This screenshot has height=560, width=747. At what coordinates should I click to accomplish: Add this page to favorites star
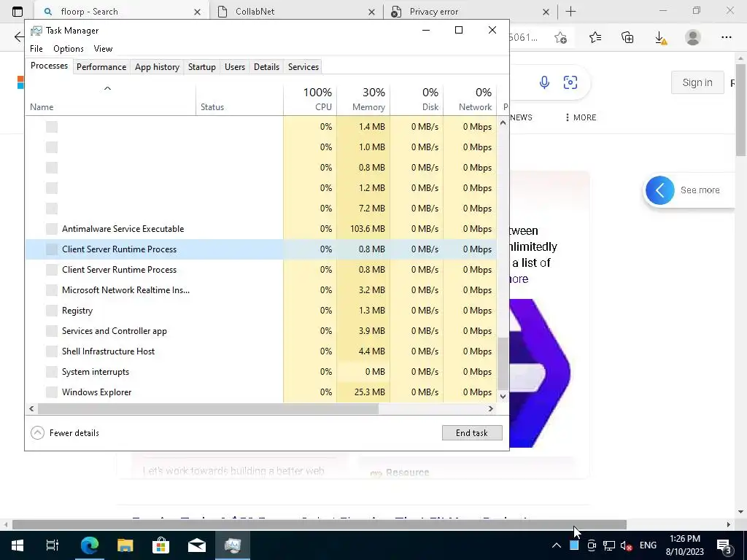pos(561,37)
